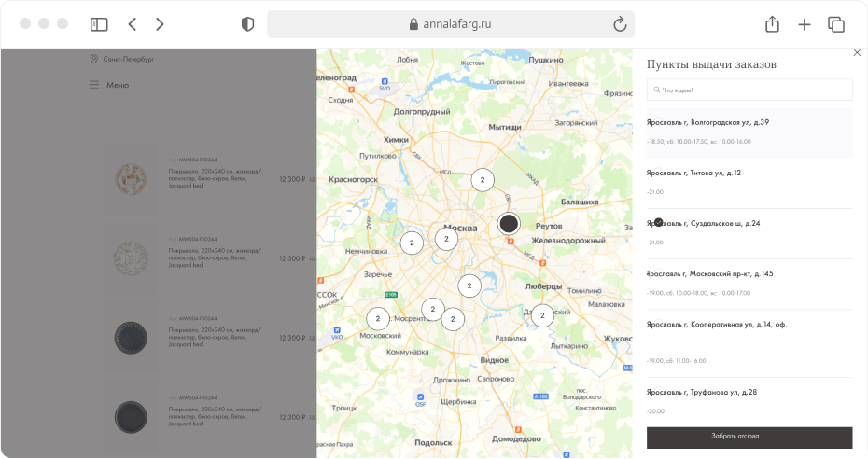This screenshot has height=459, width=868.
Task: Select Ярославль, Кооперативная ул, д.14 pickup point
Action: tap(749, 343)
